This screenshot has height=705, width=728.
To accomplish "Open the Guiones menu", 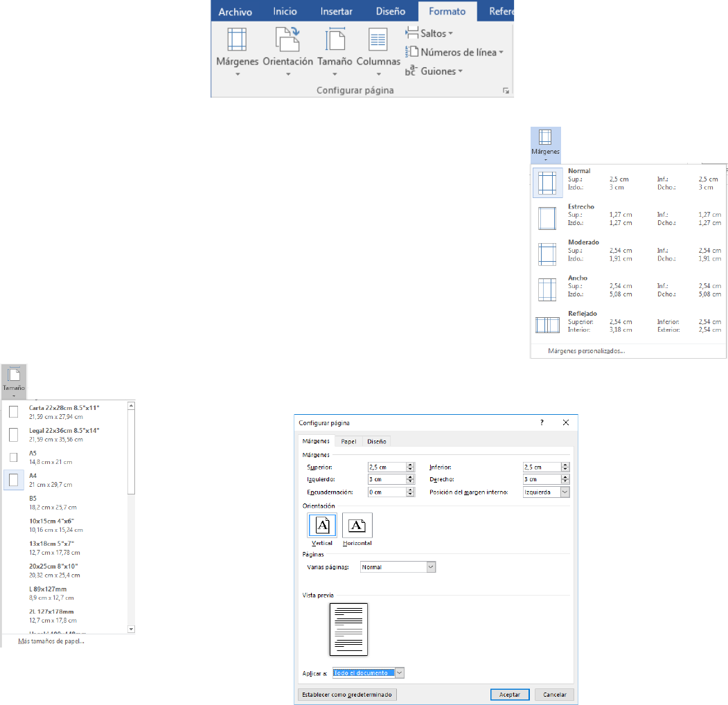I will [434, 71].
